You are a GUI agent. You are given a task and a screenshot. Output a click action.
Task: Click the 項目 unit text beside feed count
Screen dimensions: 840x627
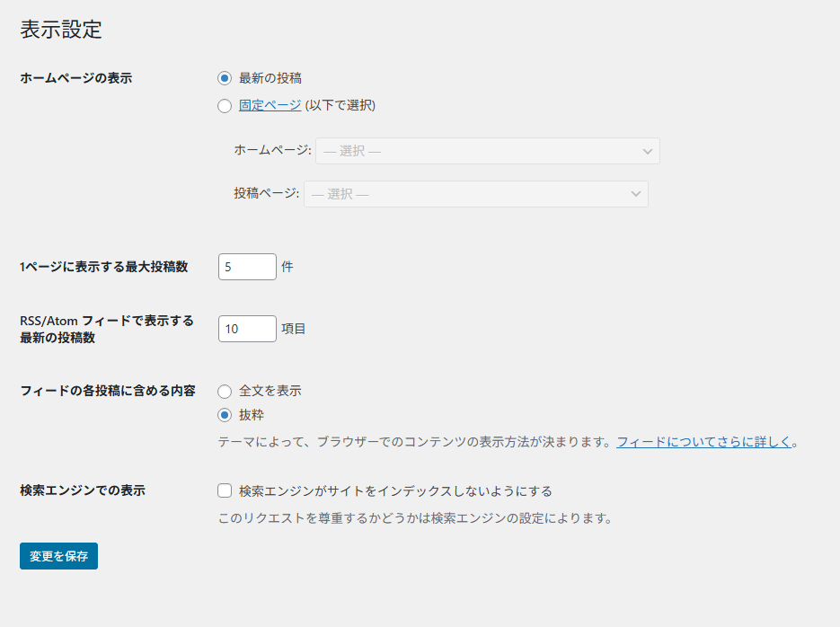[x=294, y=329]
